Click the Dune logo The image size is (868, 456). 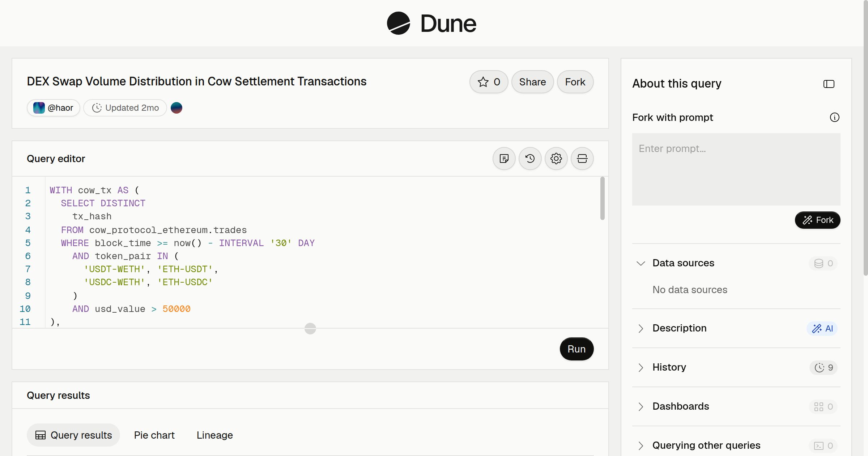click(x=431, y=23)
